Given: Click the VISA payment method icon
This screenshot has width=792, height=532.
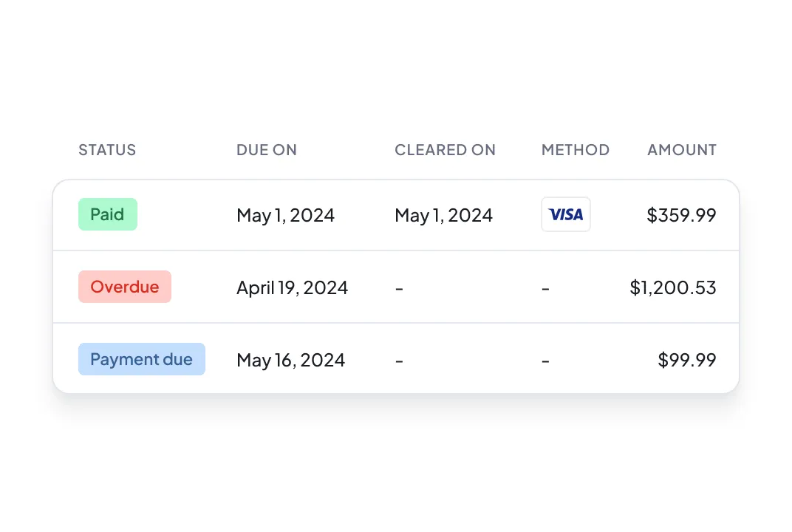Looking at the screenshot, I should tap(566, 214).
